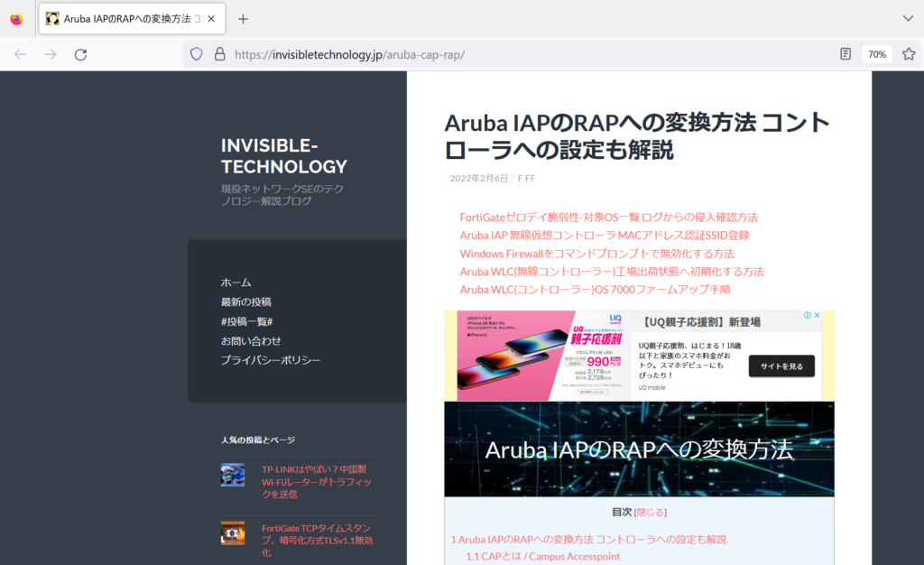Screen dimensions: 924x565
Task: Toggle reader view icon
Action: [845, 54]
